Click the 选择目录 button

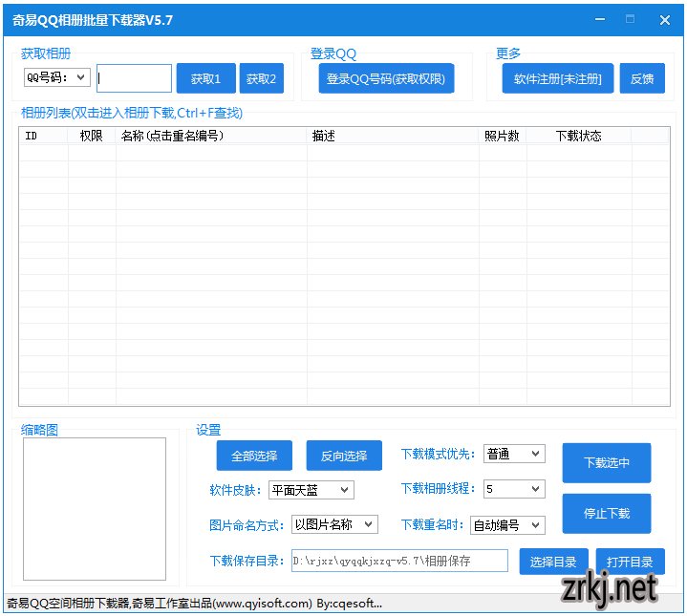(x=554, y=562)
